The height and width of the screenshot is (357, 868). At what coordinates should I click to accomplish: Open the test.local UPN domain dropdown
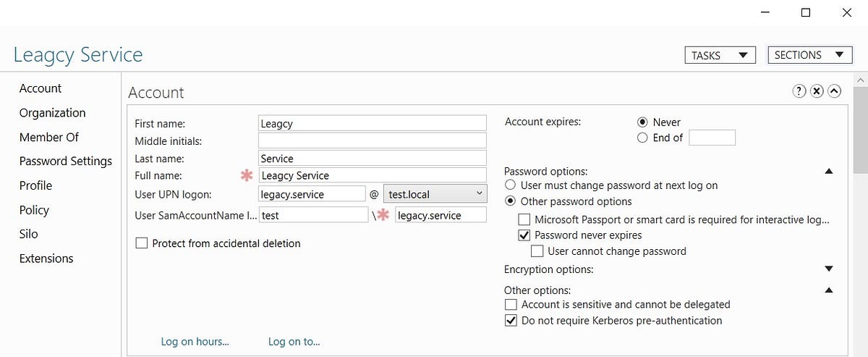[x=435, y=193]
